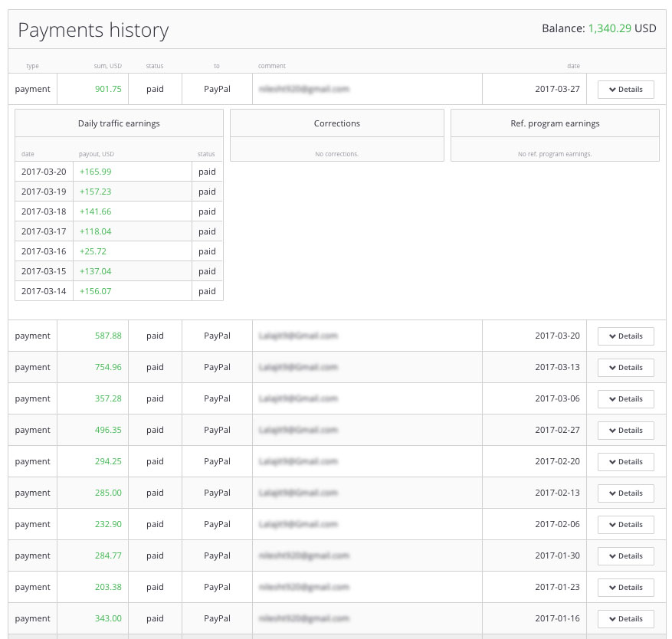
Task: Click daily earnings date 2017-03-16
Action: 44,251
